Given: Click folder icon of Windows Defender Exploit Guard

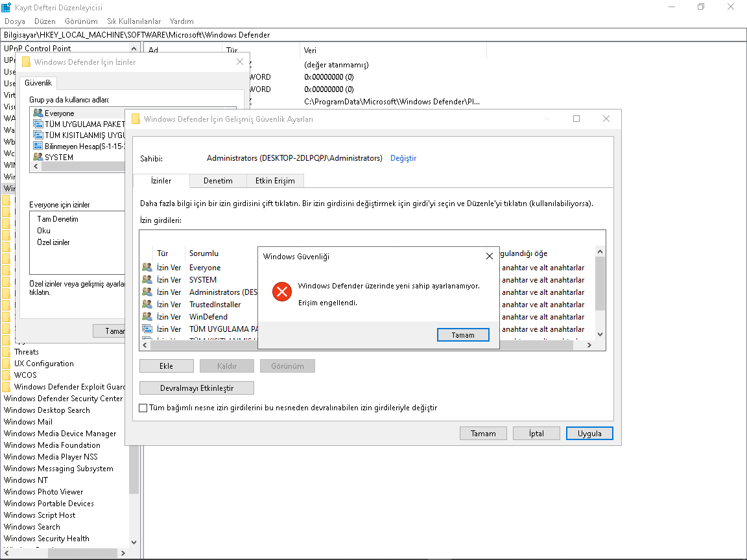Looking at the screenshot, I should tap(6, 387).
